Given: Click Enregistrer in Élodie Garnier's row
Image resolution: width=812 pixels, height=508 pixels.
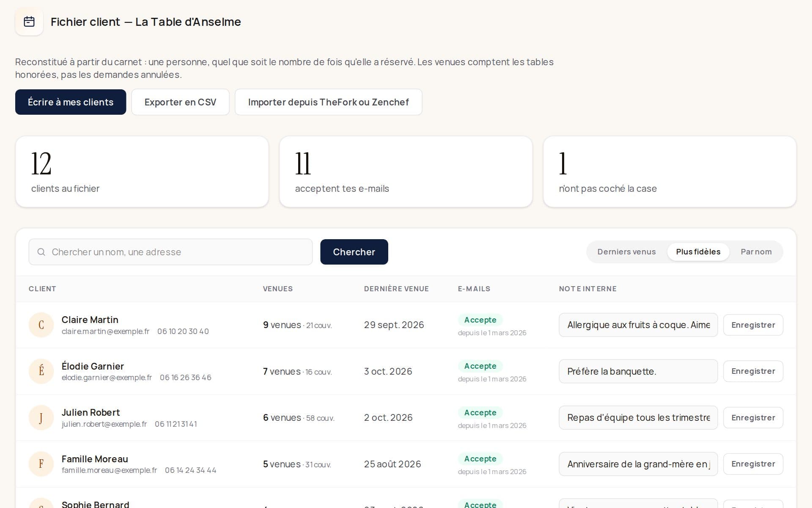Looking at the screenshot, I should pyautogui.click(x=753, y=371).
